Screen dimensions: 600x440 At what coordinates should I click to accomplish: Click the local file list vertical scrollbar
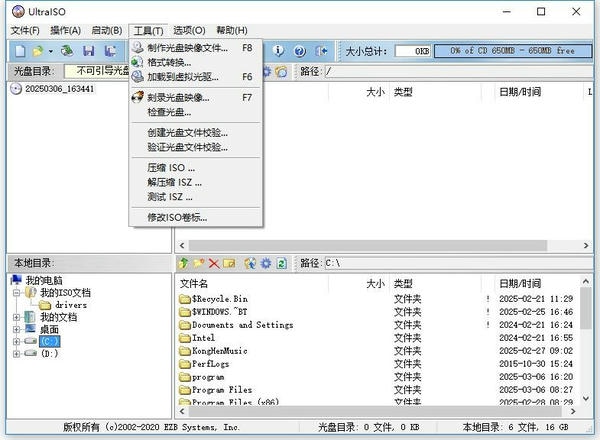coord(585,308)
